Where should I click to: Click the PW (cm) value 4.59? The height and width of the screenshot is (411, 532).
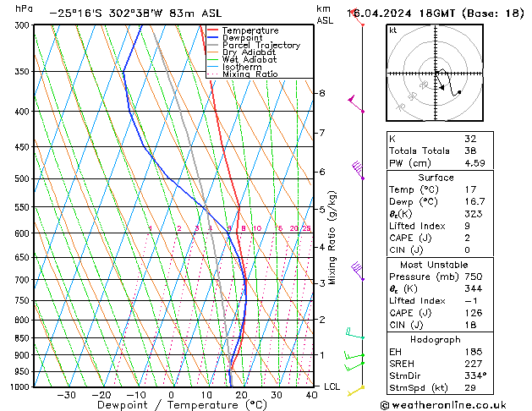474,163
